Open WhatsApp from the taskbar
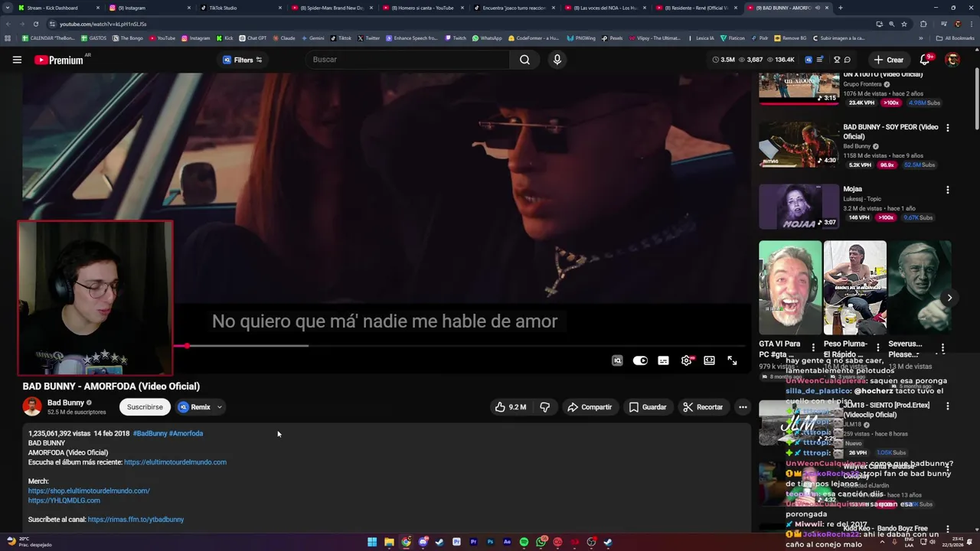This screenshot has height=551, width=980. (x=541, y=542)
